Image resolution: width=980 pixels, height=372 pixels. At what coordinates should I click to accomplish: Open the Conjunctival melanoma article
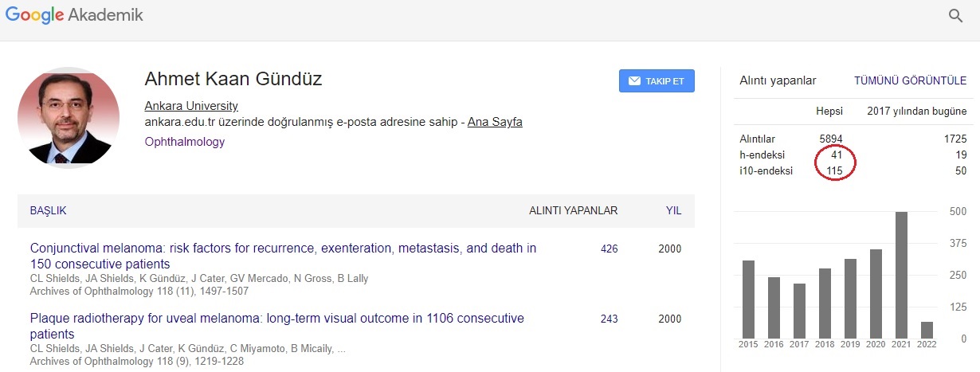283,256
